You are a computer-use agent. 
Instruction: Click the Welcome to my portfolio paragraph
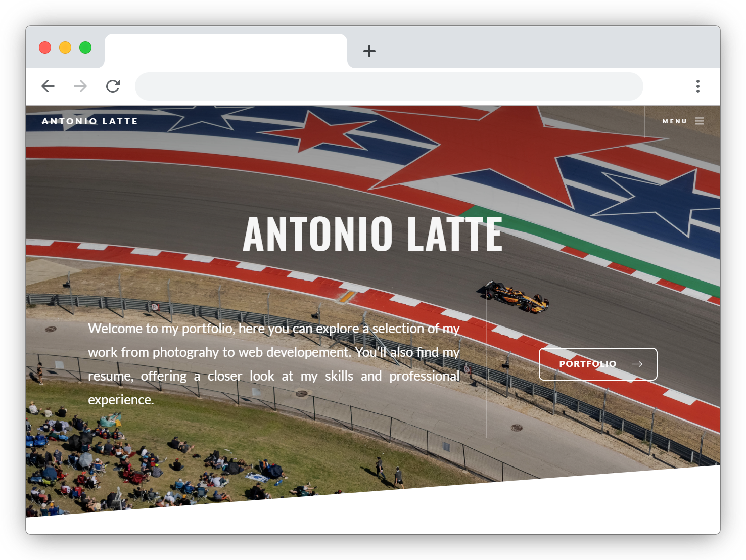click(273, 364)
